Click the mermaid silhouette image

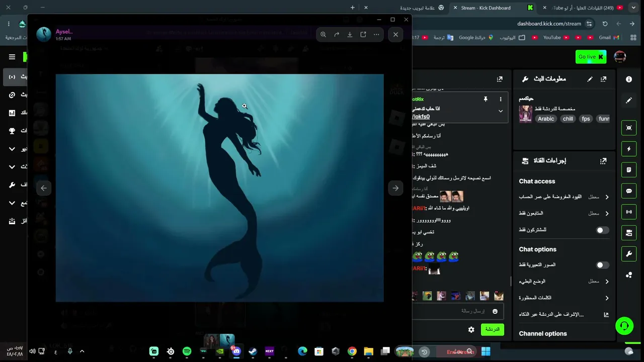[x=219, y=188]
